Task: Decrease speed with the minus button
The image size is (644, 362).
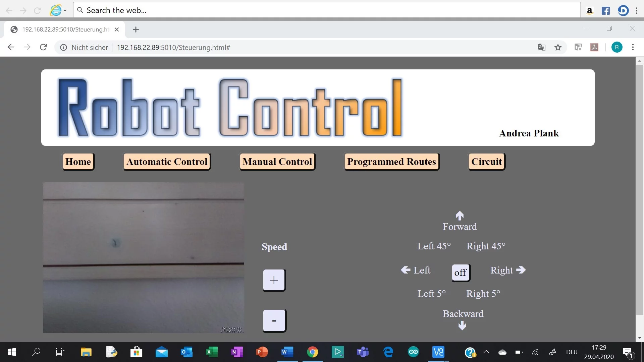Action: click(x=274, y=320)
